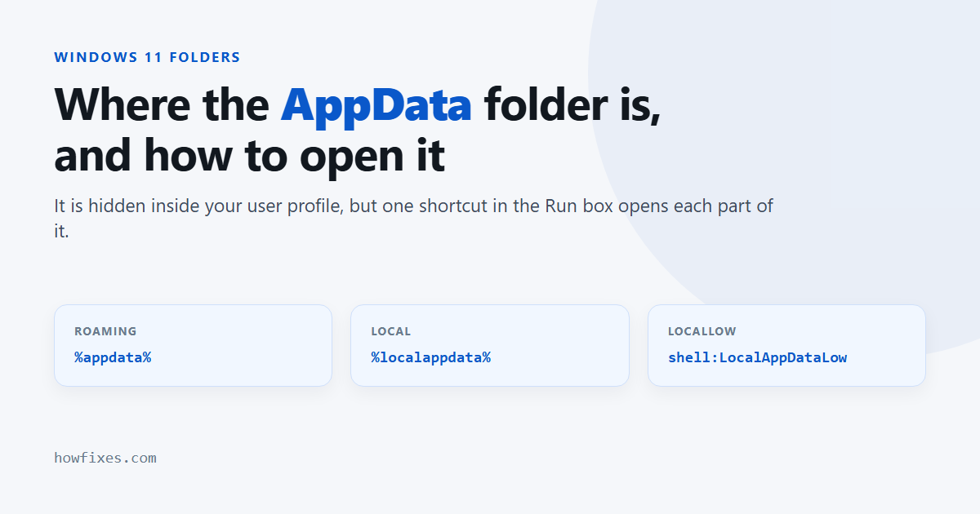Click the ROAMING card heading
The width and height of the screenshot is (980, 514).
click(x=105, y=331)
